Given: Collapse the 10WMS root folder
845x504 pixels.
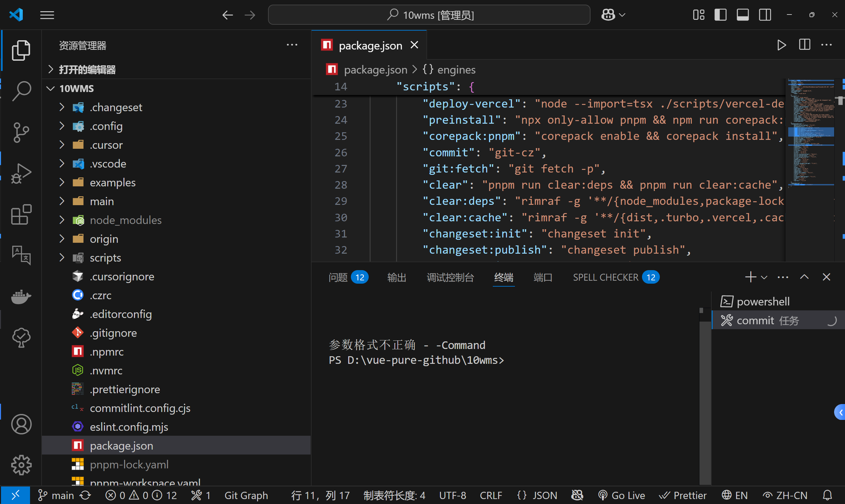Looking at the screenshot, I should [176, 88].
